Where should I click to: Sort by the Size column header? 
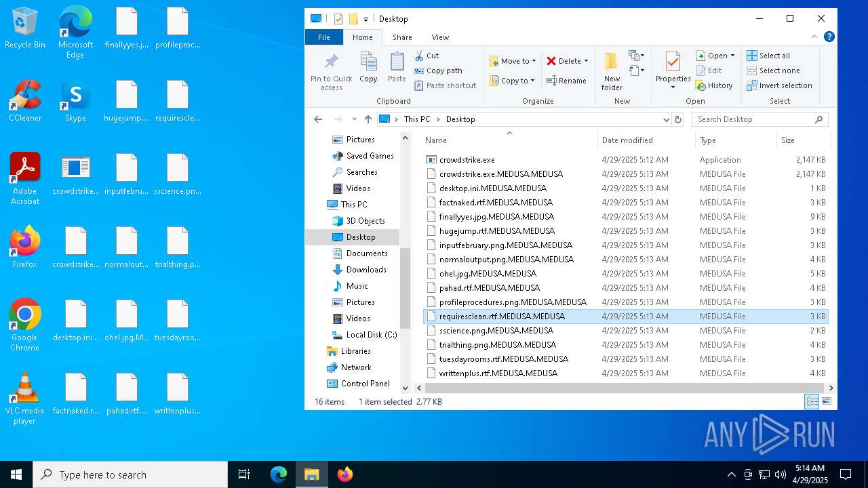(803, 140)
